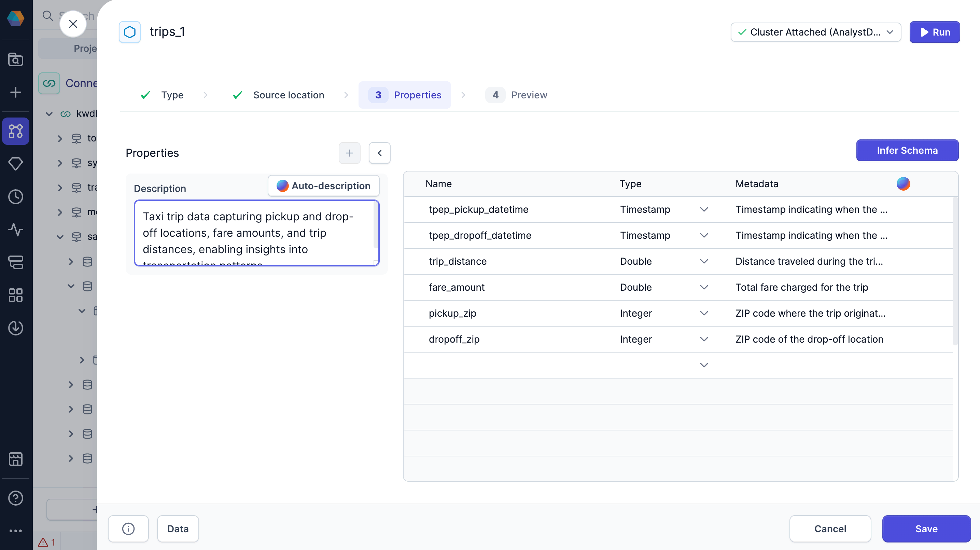Go to the Preview step
The height and width of the screenshot is (550, 980).
click(x=517, y=95)
